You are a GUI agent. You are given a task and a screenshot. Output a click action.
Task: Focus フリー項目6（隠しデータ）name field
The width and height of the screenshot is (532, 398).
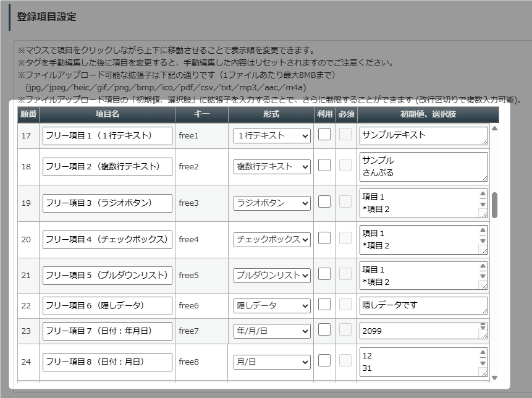108,306
